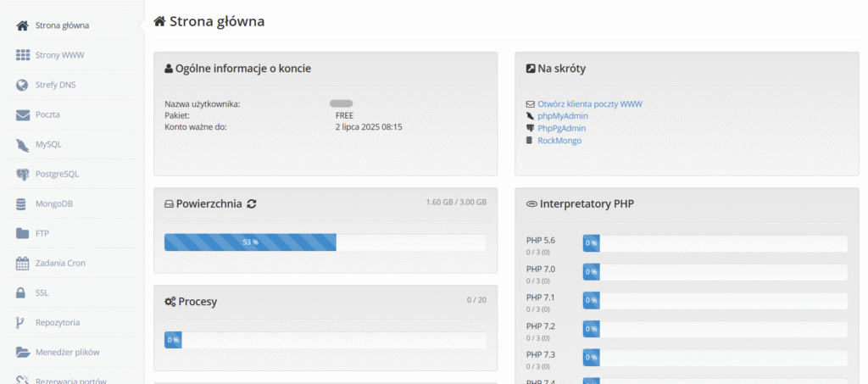
Task: Click the link icon beside Interpretatory PHP
Action: [x=531, y=204]
